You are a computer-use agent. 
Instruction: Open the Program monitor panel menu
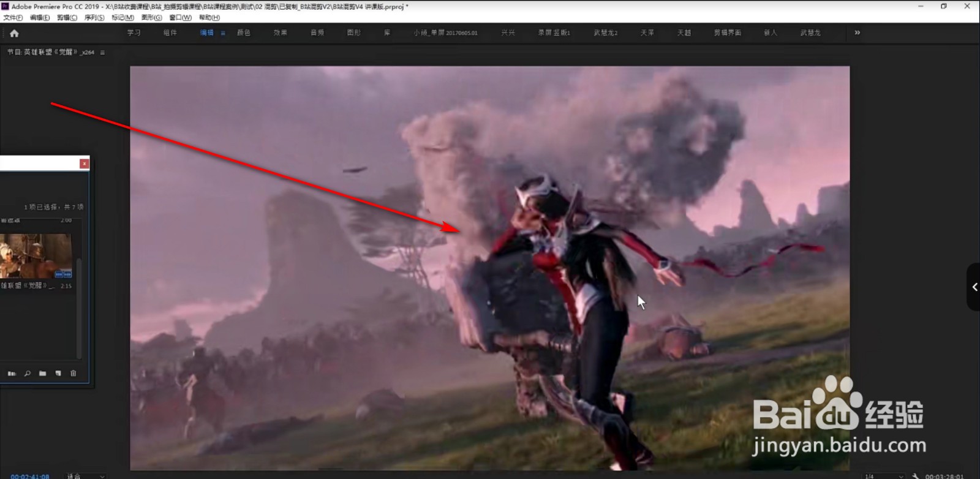tap(102, 53)
